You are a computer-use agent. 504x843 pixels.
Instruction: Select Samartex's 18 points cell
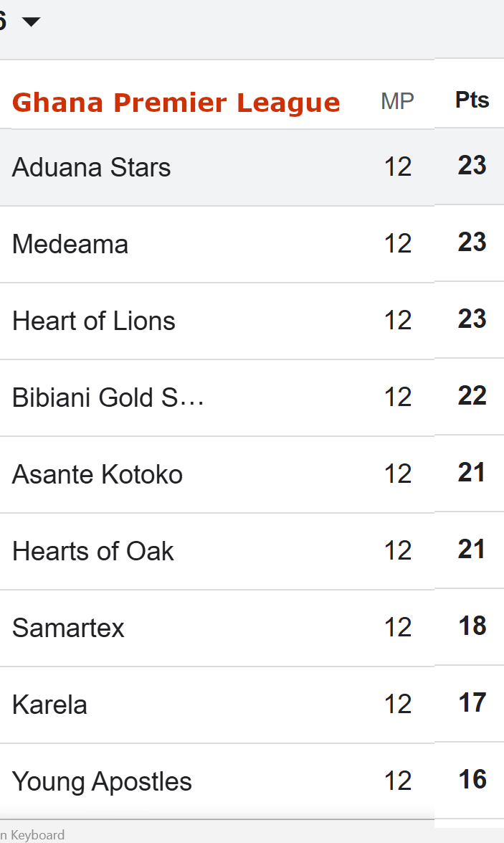pos(472,626)
